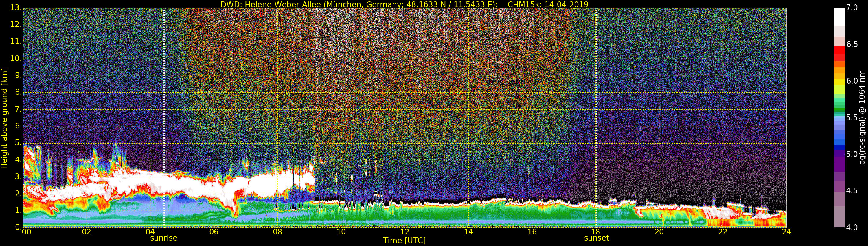Viewport: 868px width, 246px height.
Task: Pick the green colorbar band near 5.5
Action: coord(839,111)
